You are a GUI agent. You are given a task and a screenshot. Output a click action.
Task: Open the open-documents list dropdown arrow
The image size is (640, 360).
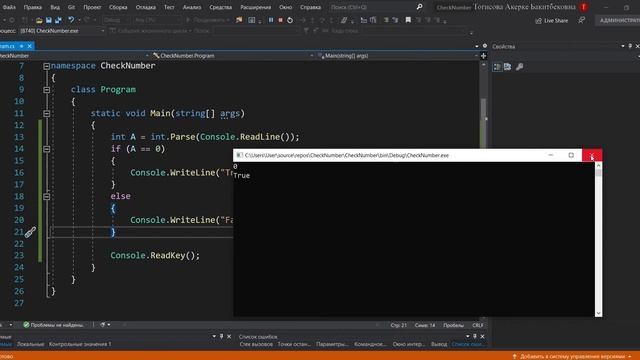(x=477, y=46)
